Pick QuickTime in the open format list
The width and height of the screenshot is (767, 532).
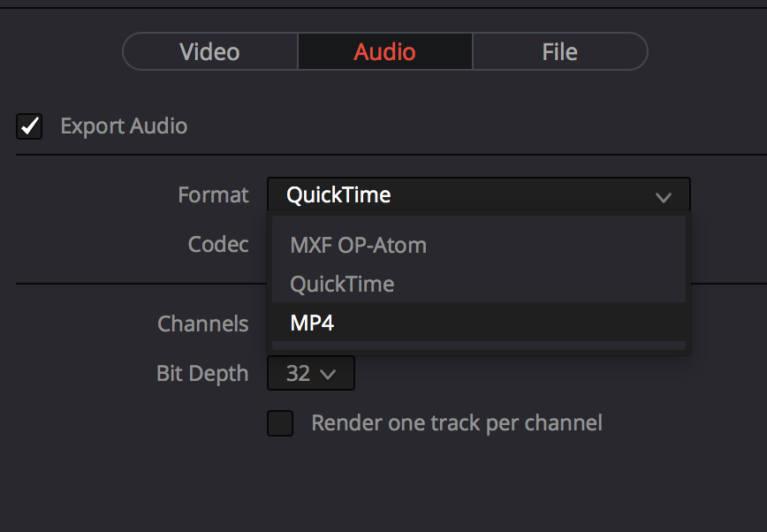click(343, 284)
